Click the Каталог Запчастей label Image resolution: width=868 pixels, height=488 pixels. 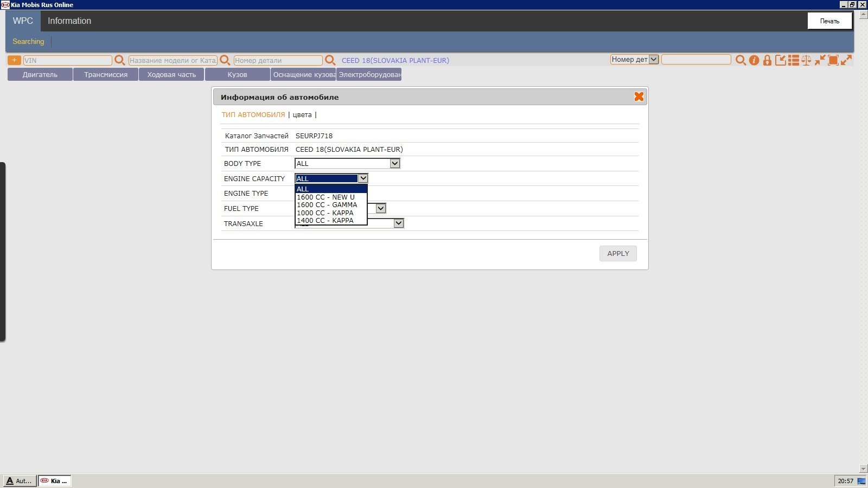tap(257, 136)
